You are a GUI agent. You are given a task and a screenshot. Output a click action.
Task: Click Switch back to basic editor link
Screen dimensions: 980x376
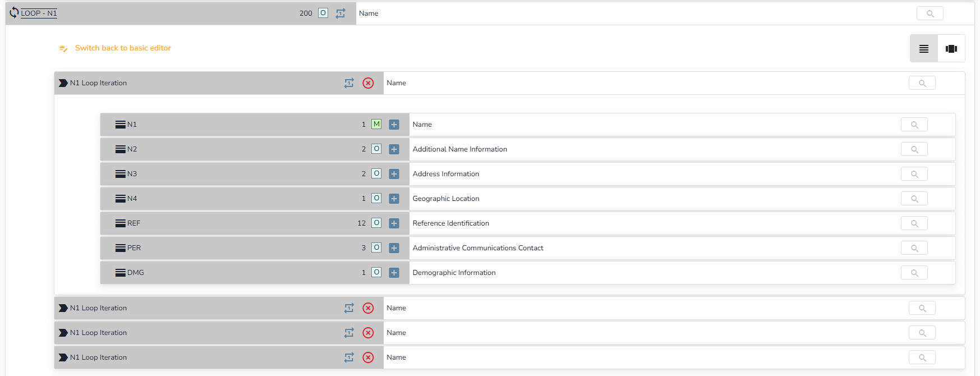[122, 48]
